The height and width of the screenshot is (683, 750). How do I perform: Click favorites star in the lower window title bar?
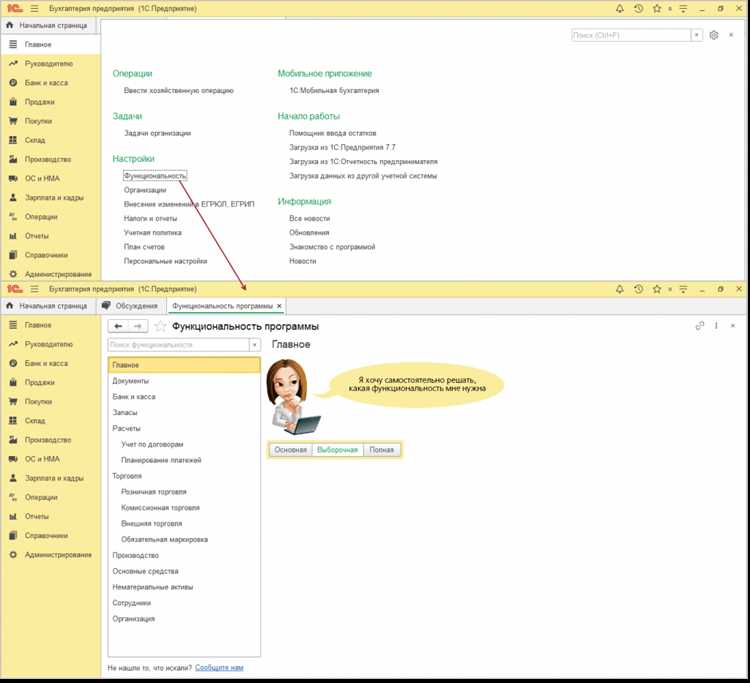coord(657,289)
